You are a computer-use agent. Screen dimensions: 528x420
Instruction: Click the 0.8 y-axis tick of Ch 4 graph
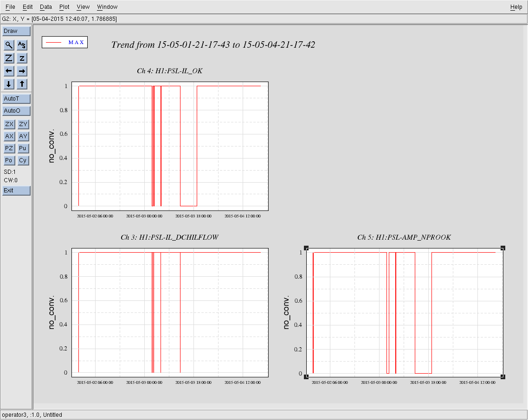click(x=64, y=110)
